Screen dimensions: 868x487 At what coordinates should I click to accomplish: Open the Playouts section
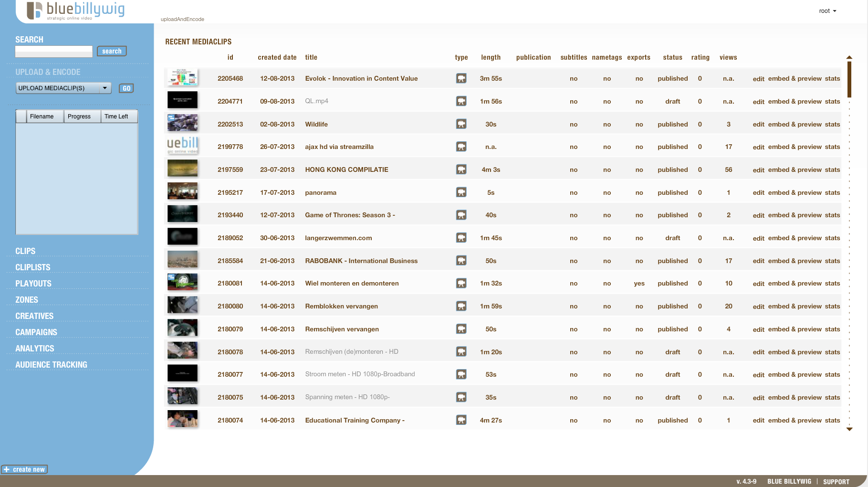click(33, 284)
